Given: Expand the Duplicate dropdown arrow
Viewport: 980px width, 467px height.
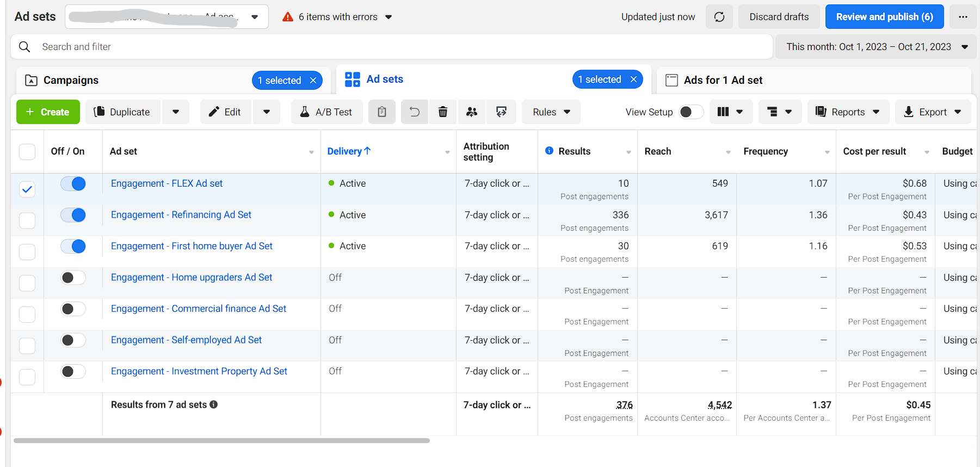Looking at the screenshot, I should click(175, 112).
